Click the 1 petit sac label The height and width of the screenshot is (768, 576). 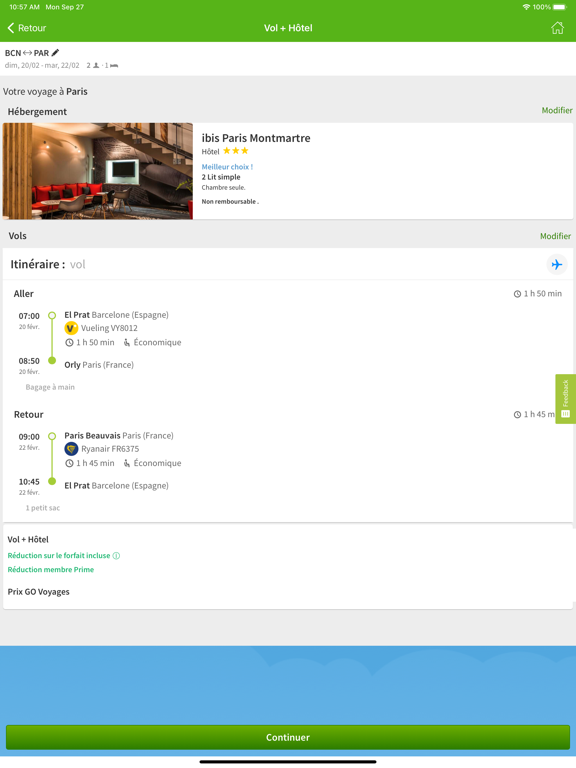pyautogui.click(x=43, y=508)
